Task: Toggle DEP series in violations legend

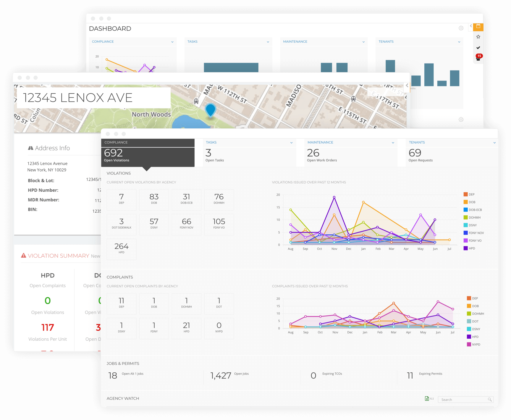Action: tap(469, 194)
